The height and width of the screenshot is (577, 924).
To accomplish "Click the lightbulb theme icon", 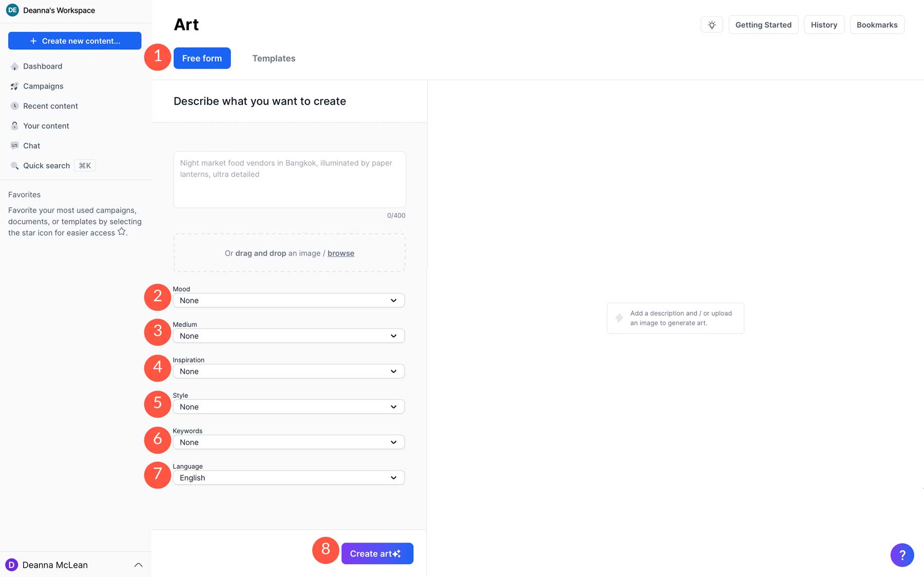I will point(711,25).
